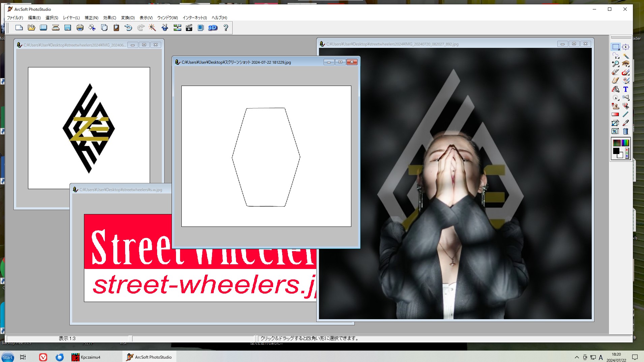
Task: Select the crop tool
Action: tap(616, 131)
